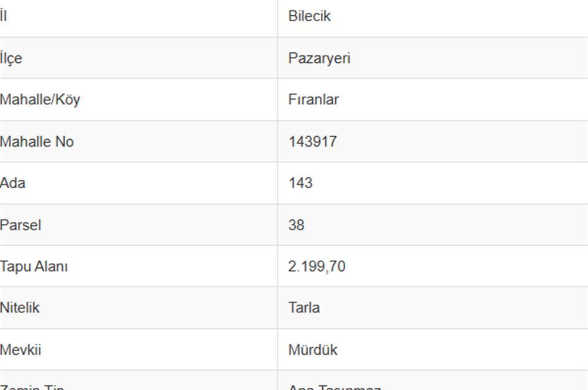Click the Ada row label
The image size is (588, 390).
pyautogui.click(x=13, y=183)
